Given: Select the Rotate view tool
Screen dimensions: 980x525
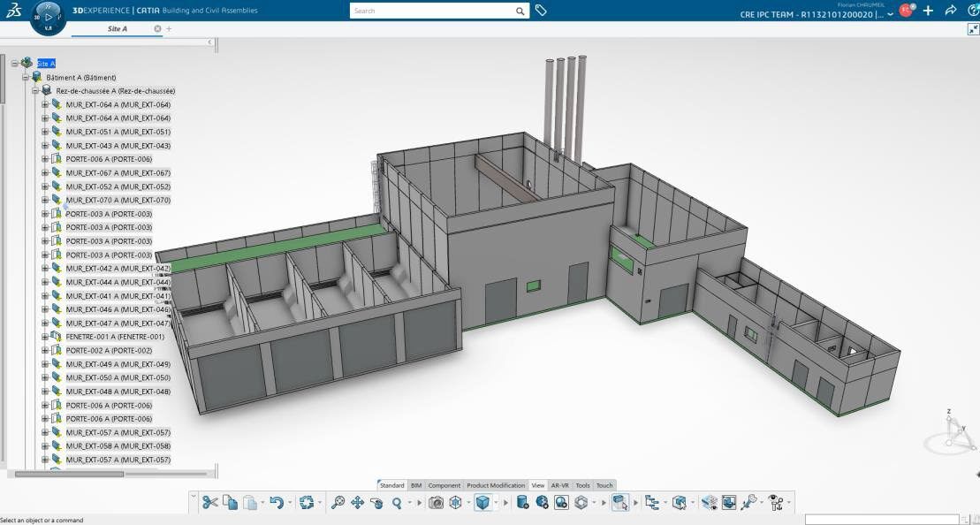Looking at the screenshot, I should (376, 502).
